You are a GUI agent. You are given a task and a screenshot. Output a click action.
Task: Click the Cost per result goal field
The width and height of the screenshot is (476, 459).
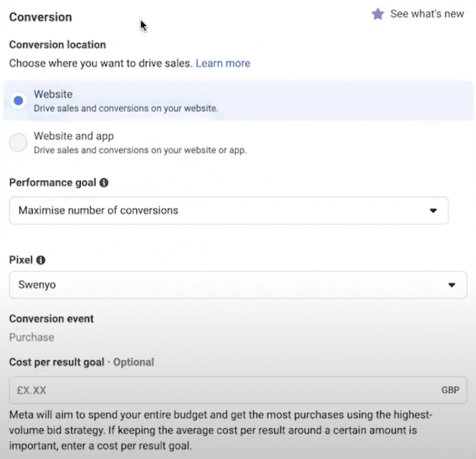(238, 390)
